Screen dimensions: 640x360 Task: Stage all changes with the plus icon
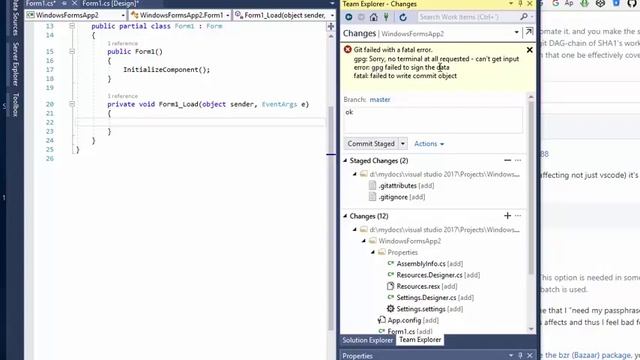507,216
